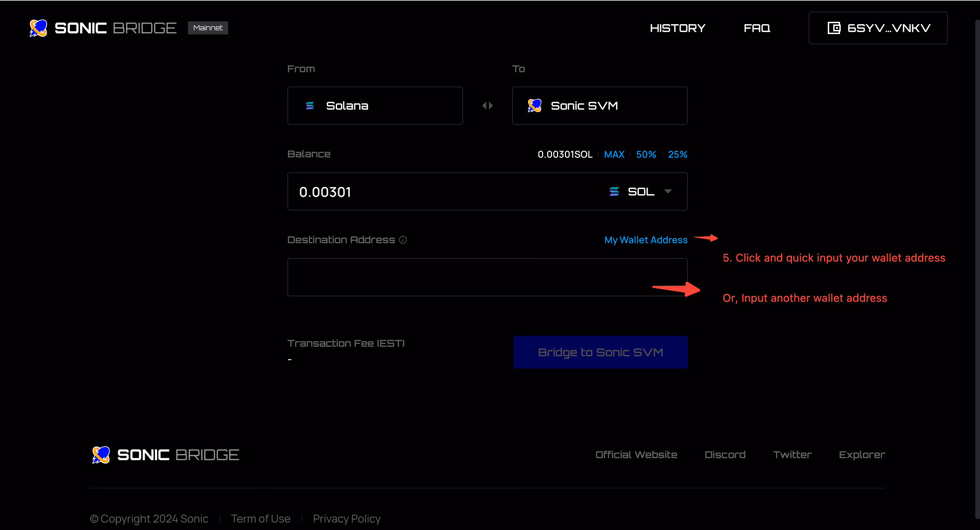This screenshot has height=530, width=980.
Task: Click My Wallet Address link
Action: [646, 240]
